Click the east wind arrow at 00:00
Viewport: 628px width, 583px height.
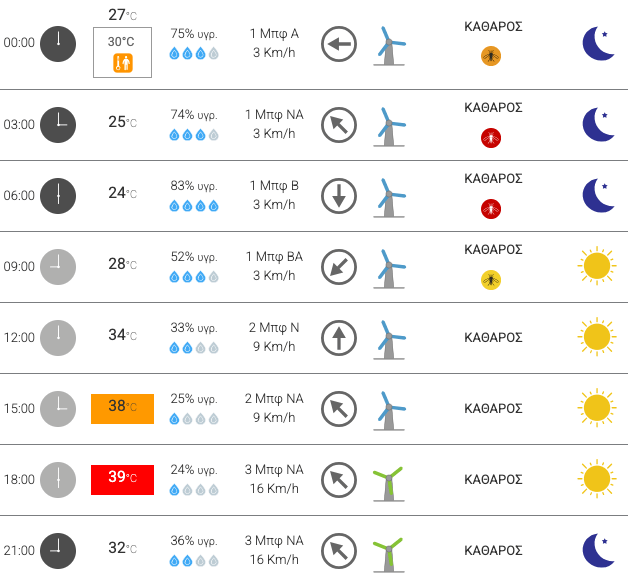pyautogui.click(x=339, y=44)
